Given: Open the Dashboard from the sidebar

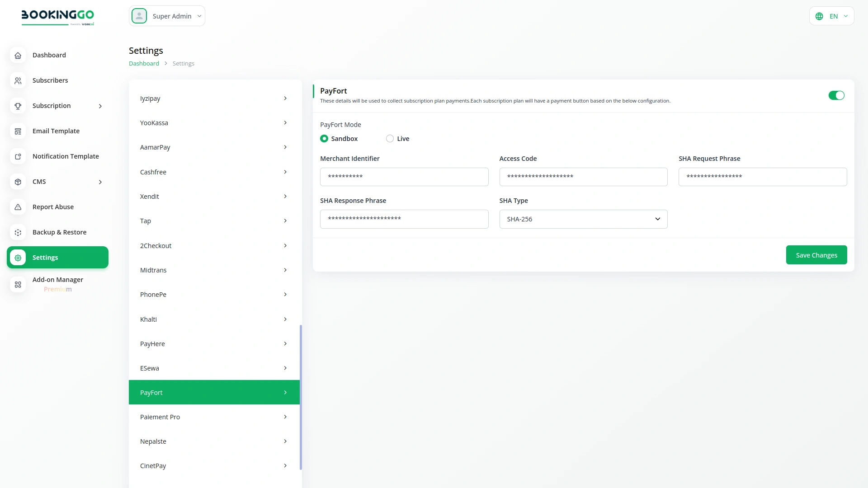Looking at the screenshot, I should click(49, 55).
